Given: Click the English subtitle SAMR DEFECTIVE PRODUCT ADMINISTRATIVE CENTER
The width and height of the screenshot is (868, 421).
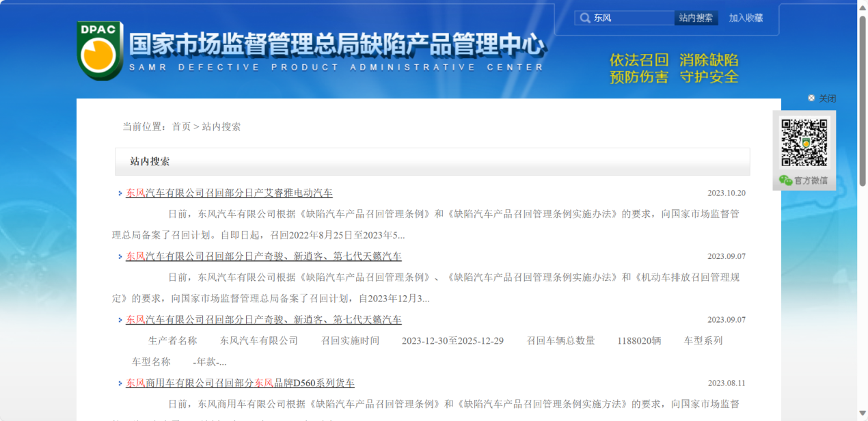Looking at the screenshot, I should point(336,67).
